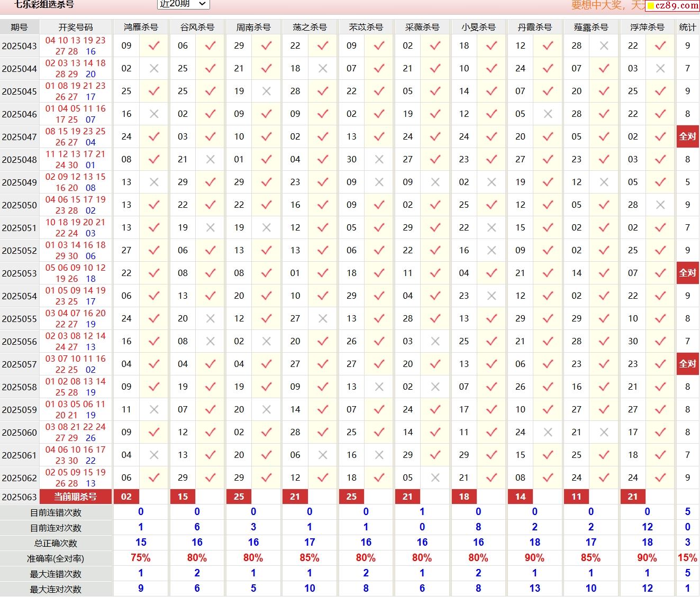Screen dimensions: 700x597
Task: Click current-period kill number 15 under 谷风杀号
Action: click(x=183, y=497)
